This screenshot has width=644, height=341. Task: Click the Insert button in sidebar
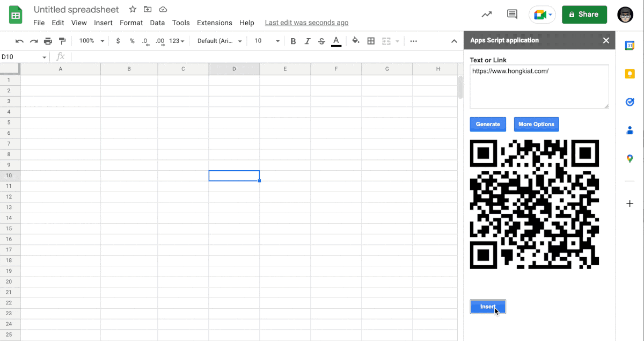(488, 307)
